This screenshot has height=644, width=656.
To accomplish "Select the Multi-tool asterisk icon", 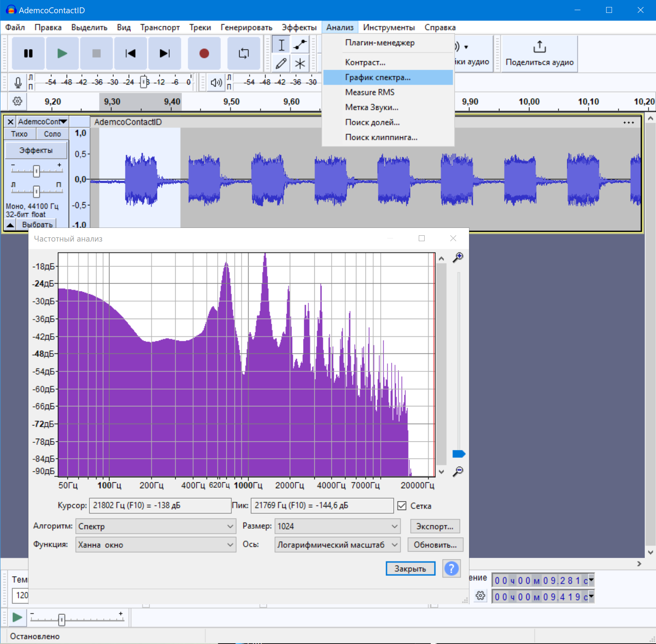I will [x=300, y=64].
